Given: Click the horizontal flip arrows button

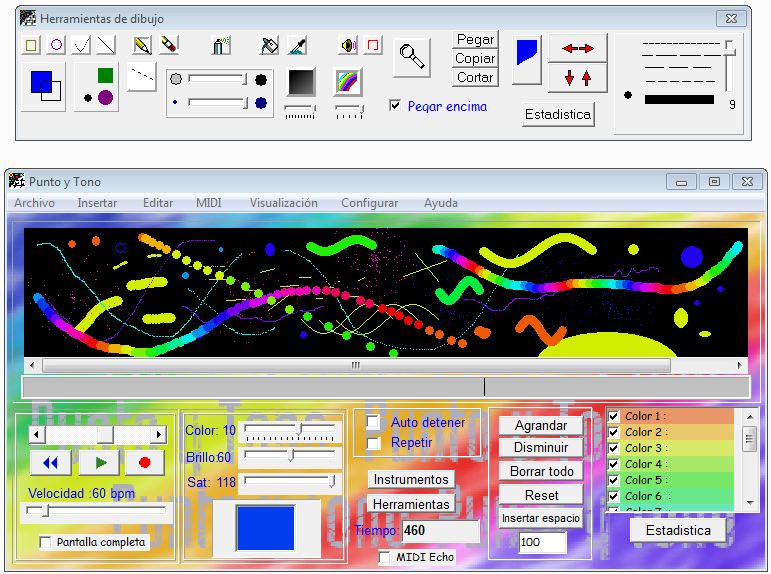Looking at the screenshot, I should point(577,48).
